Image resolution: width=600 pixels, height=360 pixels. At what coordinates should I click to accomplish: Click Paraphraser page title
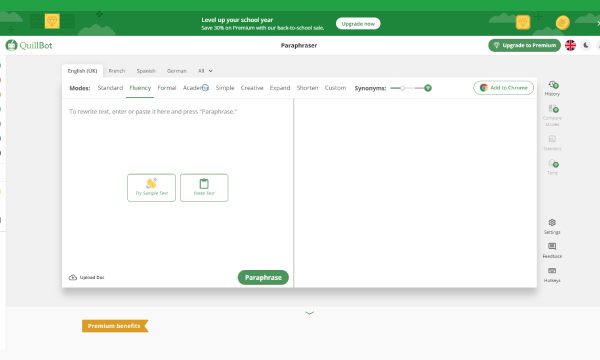click(x=299, y=45)
